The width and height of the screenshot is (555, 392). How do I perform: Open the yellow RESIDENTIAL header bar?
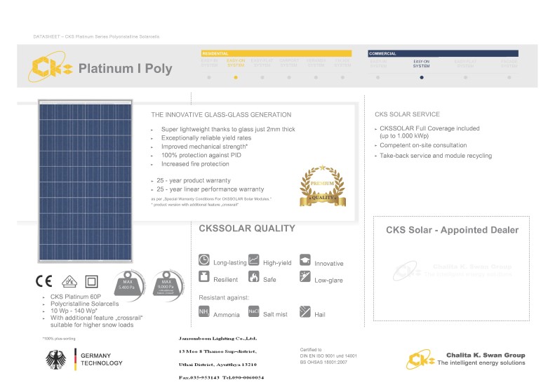[x=276, y=53]
